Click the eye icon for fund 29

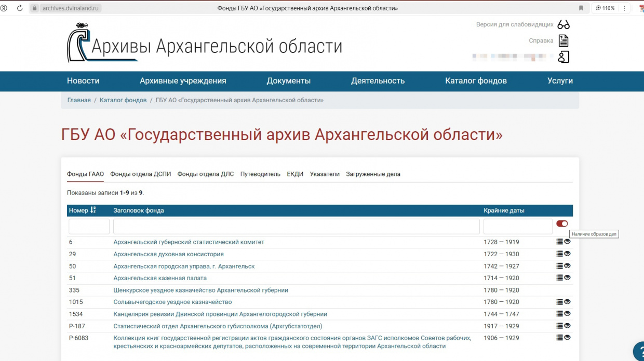(567, 254)
